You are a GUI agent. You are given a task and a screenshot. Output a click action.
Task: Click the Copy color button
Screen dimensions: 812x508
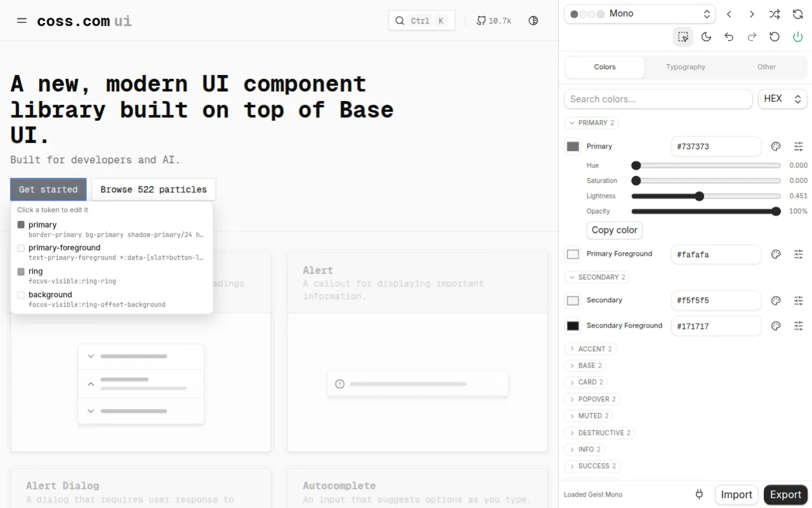click(615, 230)
